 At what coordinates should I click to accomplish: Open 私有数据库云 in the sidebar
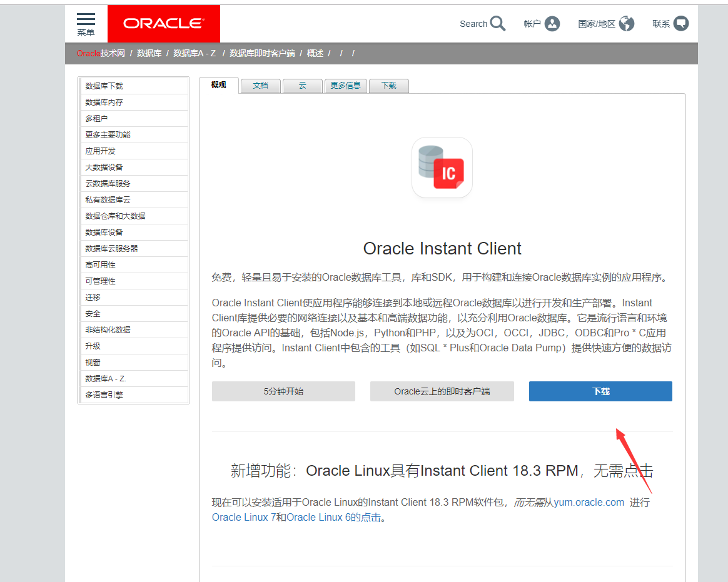tap(134, 200)
